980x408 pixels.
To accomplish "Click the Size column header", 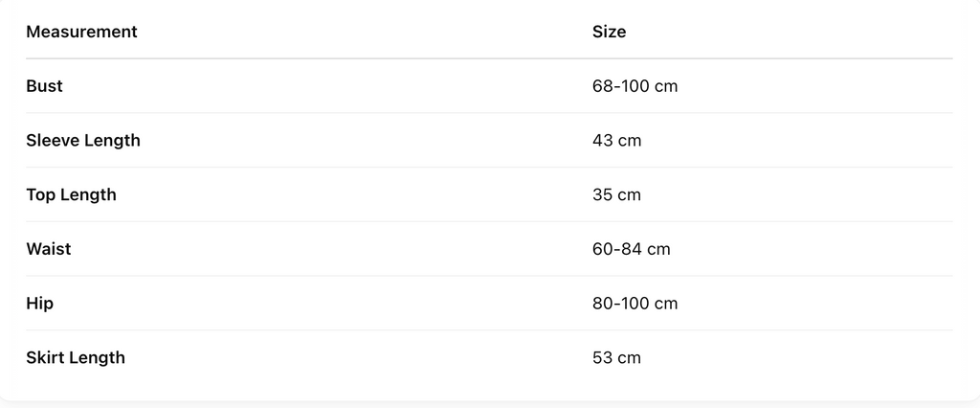I will (609, 32).
